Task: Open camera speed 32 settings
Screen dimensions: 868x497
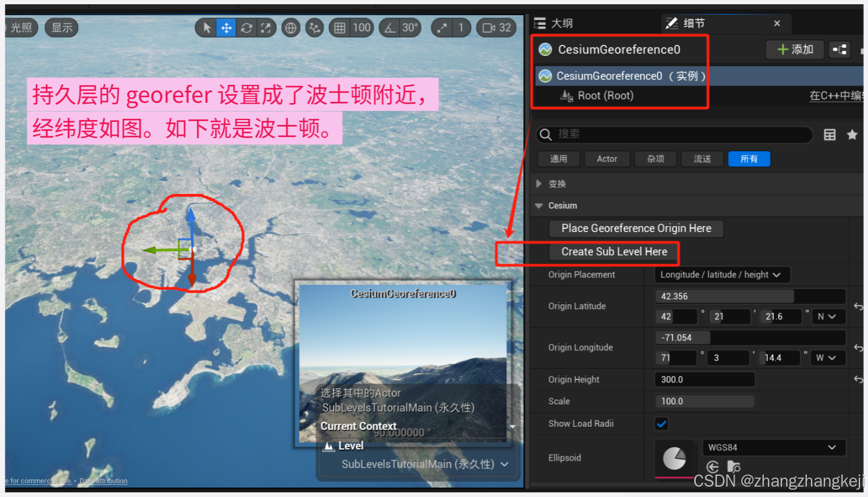Action: coord(496,27)
